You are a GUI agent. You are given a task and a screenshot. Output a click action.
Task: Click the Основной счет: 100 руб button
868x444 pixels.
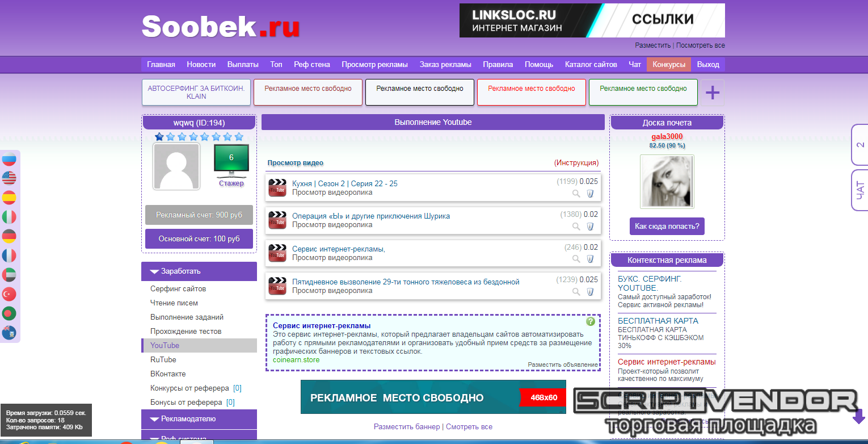click(199, 239)
